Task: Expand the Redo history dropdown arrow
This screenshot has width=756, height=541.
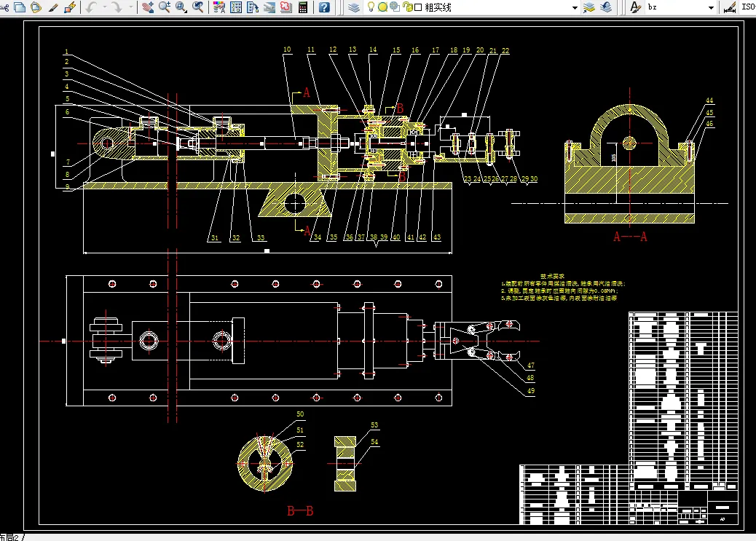Action: click(x=130, y=7)
